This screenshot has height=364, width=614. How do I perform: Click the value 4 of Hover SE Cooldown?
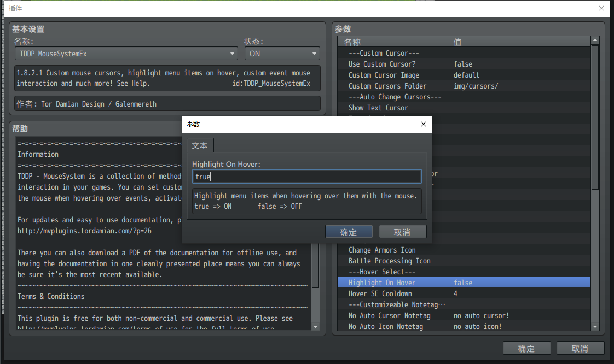click(455, 293)
